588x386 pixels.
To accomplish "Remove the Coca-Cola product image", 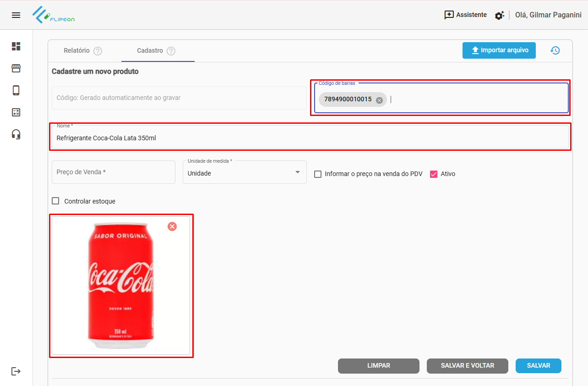I will coord(172,226).
